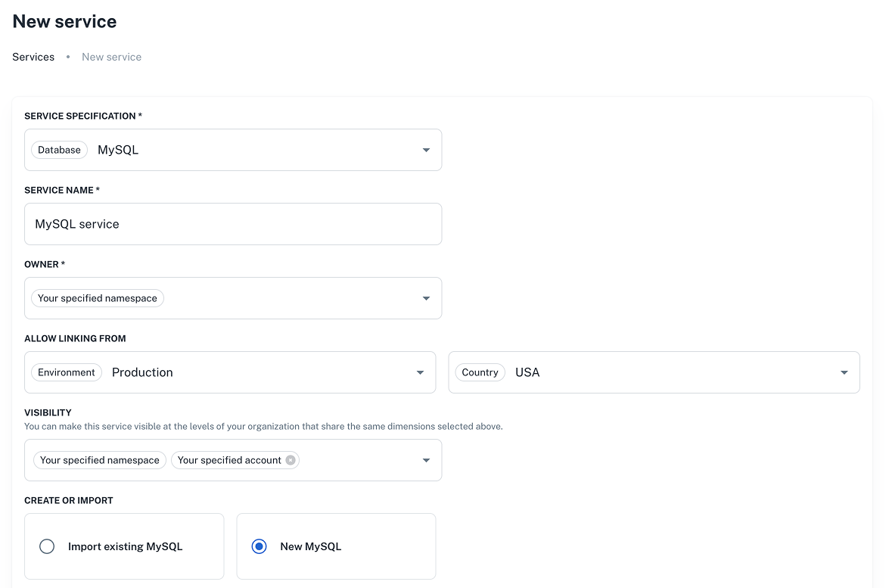
Task: Go to Services in the breadcrumb
Action: click(33, 57)
